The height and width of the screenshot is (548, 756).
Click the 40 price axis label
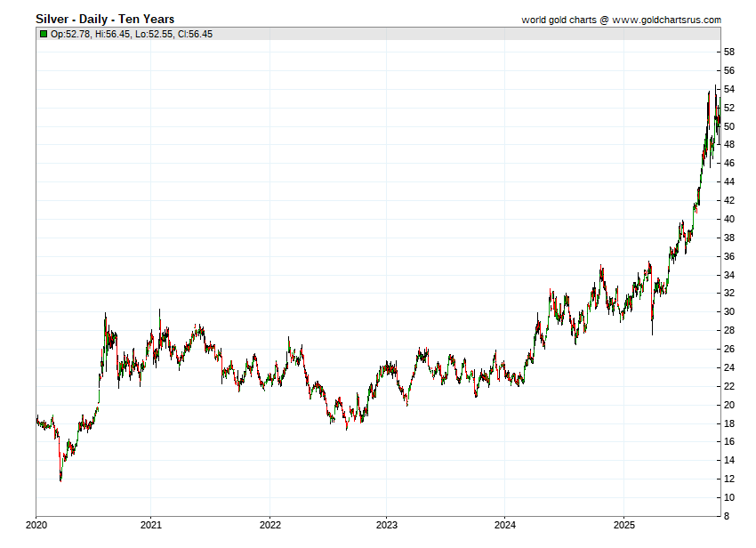click(729, 219)
